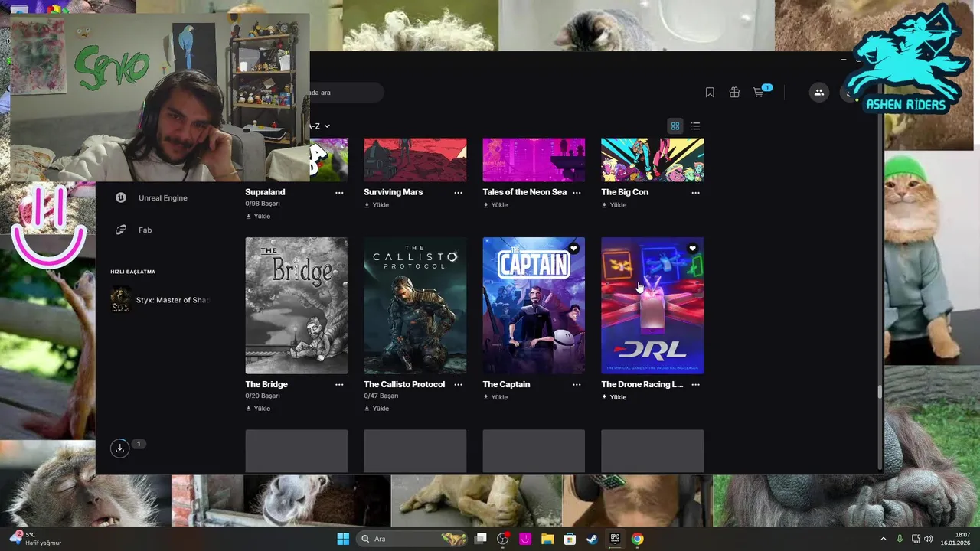The width and height of the screenshot is (980, 551).
Task: Open The Captain cover art
Action: tap(534, 305)
